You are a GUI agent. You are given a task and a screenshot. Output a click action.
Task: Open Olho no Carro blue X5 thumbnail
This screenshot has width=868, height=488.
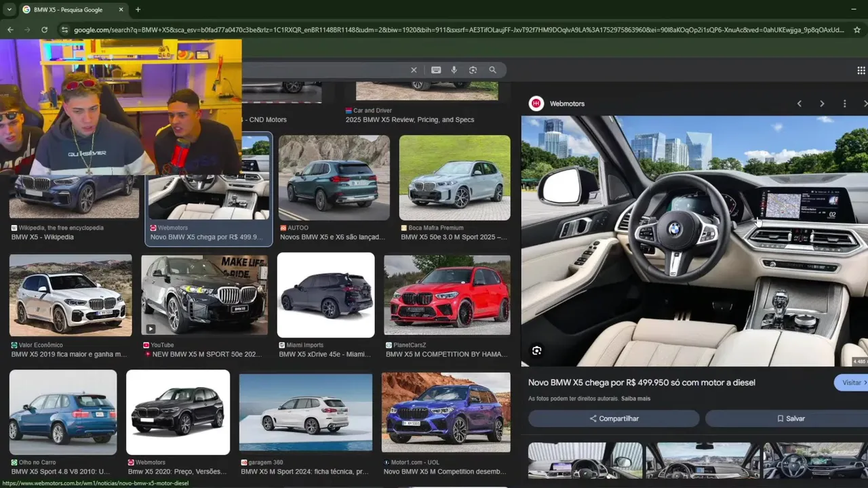point(63,412)
